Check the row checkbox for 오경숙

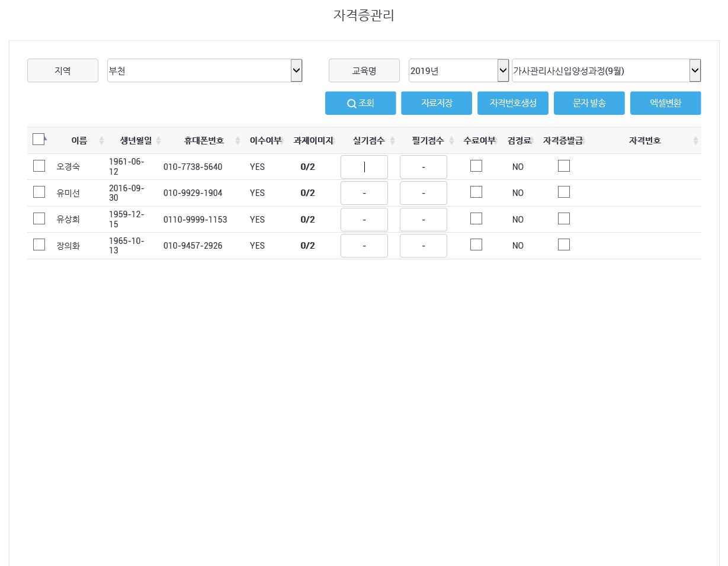coord(39,166)
